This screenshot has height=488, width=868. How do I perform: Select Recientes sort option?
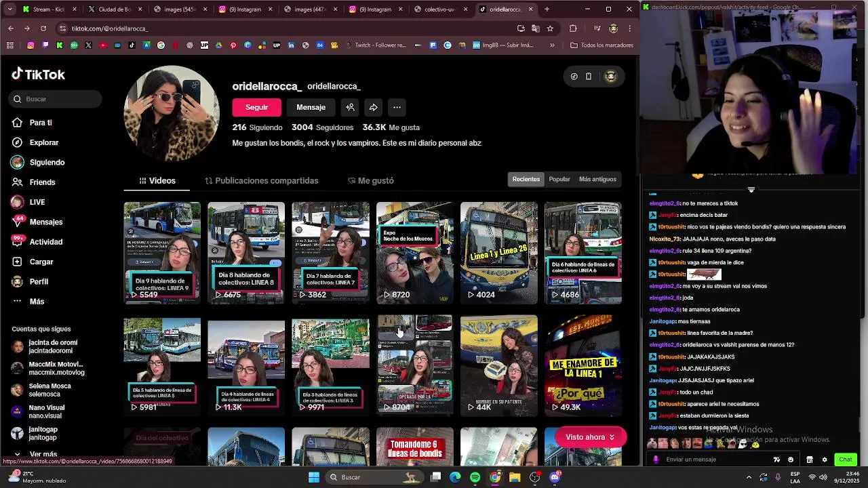point(526,180)
